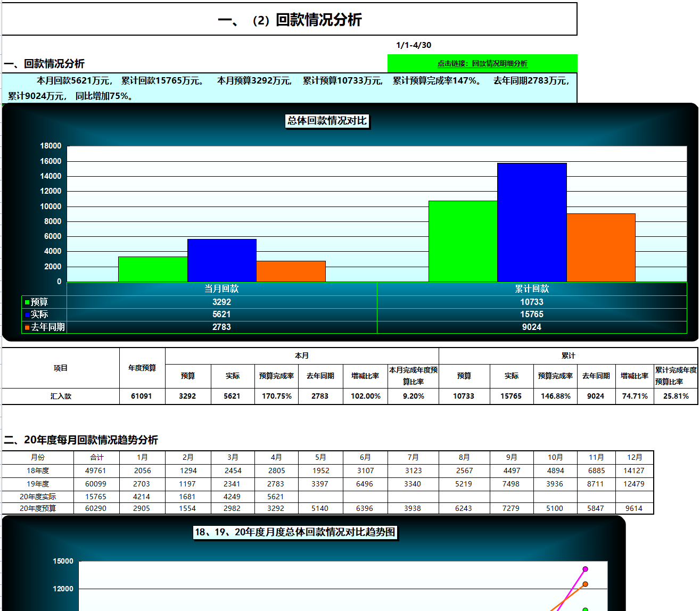Screen dimensions: 700x611
Task: Select the main title 一、（2）回款情况分析
Action: pyautogui.click(x=290, y=20)
